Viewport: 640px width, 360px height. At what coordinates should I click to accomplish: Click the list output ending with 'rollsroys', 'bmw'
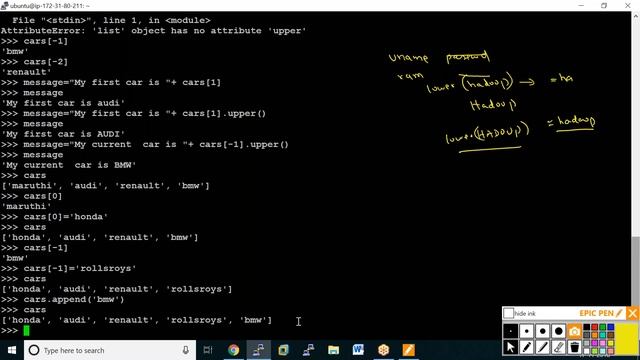[x=136, y=320]
